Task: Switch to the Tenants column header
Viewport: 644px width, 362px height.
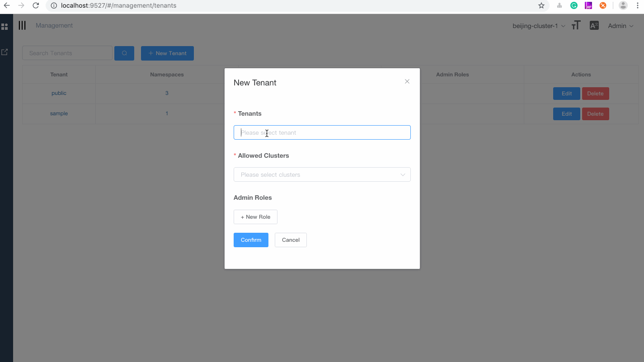Action: pyautogui.click(x=59, y=74)
